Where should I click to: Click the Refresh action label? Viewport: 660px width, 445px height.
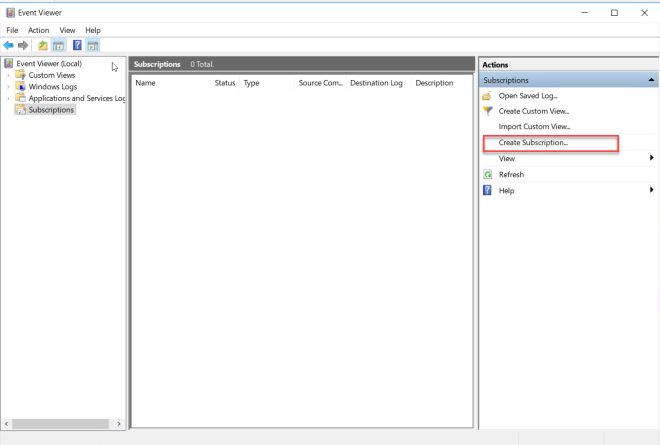click(511, 174)
